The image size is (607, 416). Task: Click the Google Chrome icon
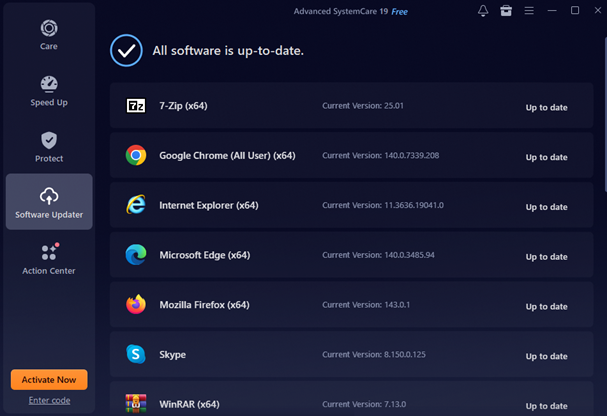click(136, 156)
